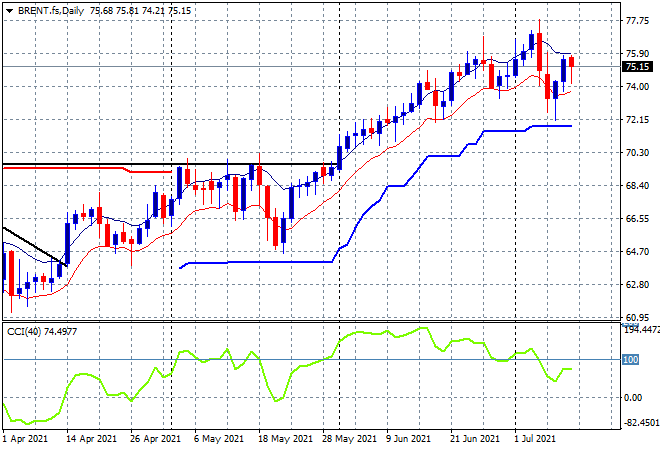Click the 75.90 price axis label
This screenshot has width=660, height=450.
[x=637, y=54]
